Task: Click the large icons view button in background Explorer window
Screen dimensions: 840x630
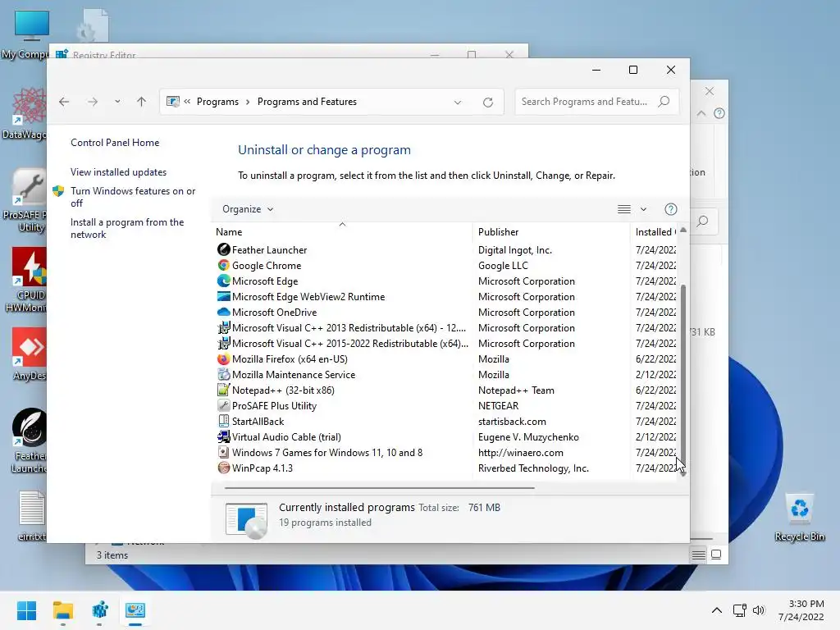Action: pos(716,555)
